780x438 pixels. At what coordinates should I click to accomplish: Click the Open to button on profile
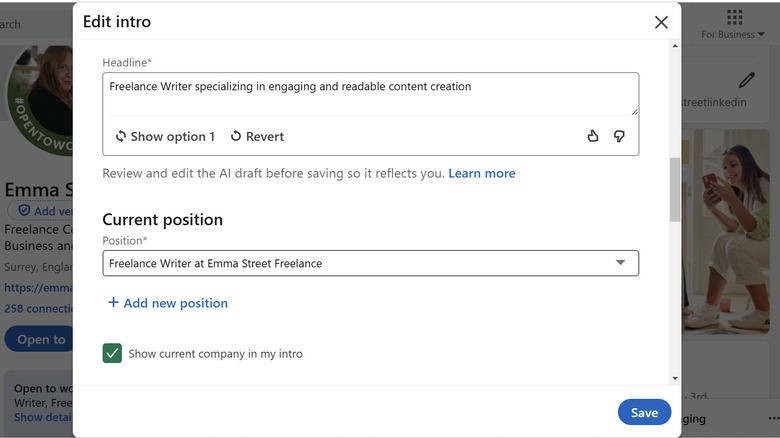(x=40, y=339)
